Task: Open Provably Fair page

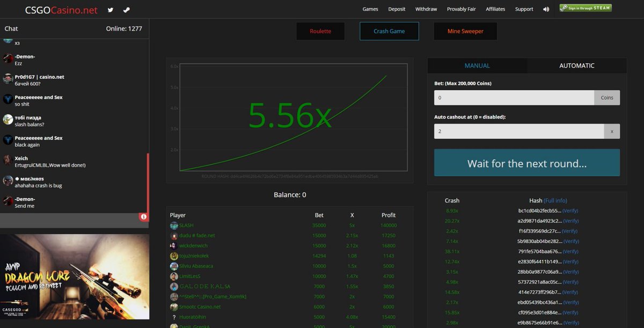Action: pyautogui.click(x=462, y=9)
